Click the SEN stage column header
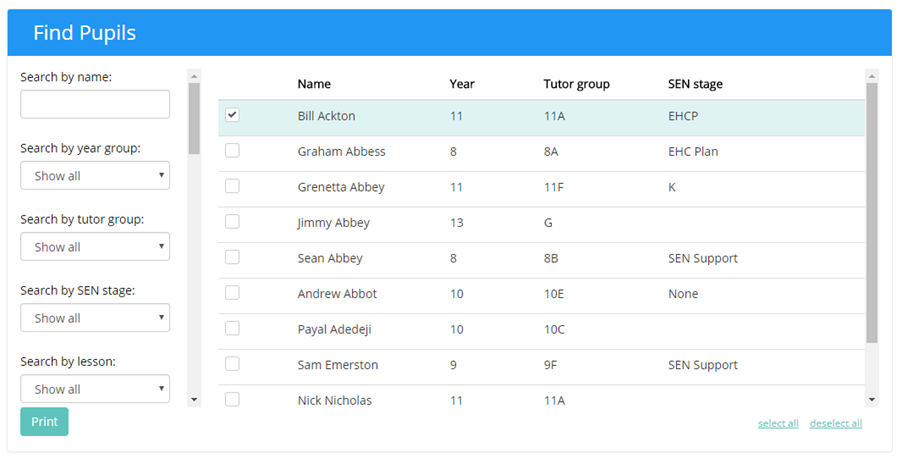The width and height of the screenshot is (902, 464). coord(695,84)
